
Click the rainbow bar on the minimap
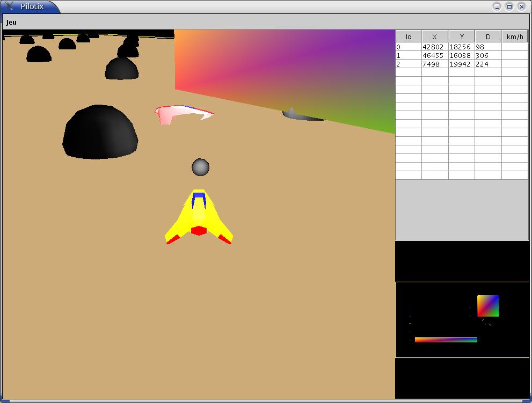click(446, 340)
